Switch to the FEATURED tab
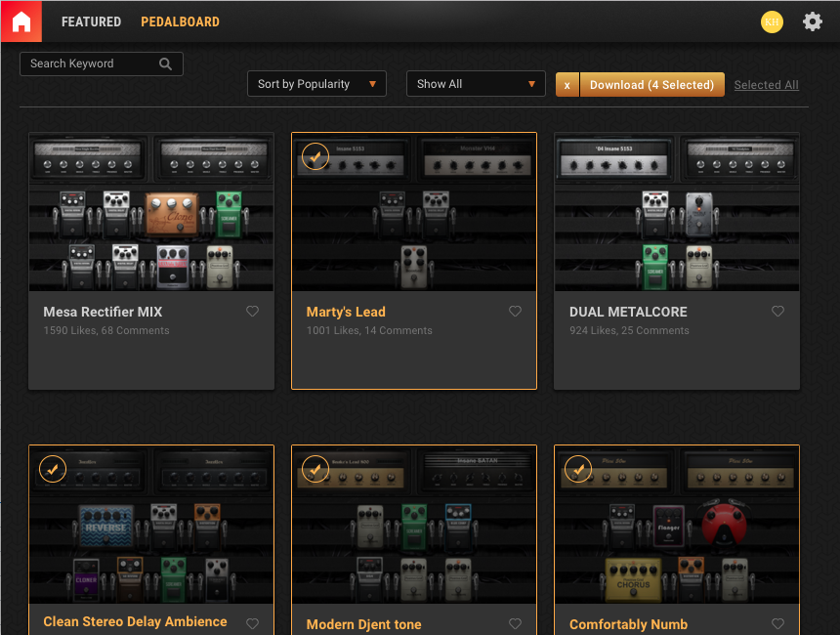Image resolution: width=840 pixels, height=635 pixels. pyautogui.click(x=91, y=21)
